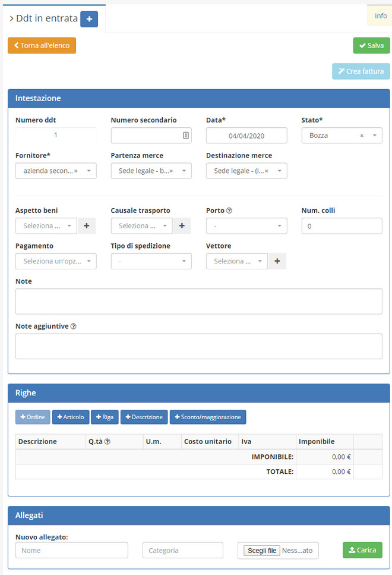
Task: Add a new Causale trasporto with plus icon
Action: 182,226
